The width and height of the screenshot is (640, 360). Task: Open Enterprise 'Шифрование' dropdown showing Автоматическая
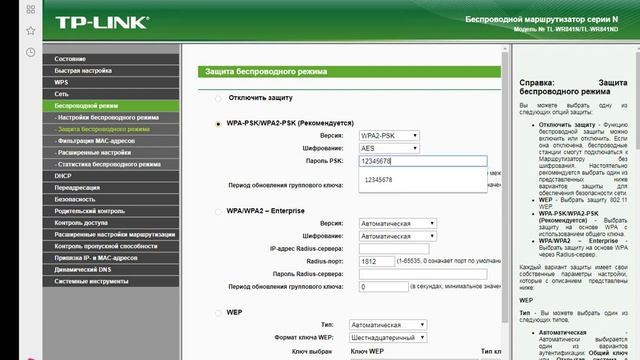398,236
